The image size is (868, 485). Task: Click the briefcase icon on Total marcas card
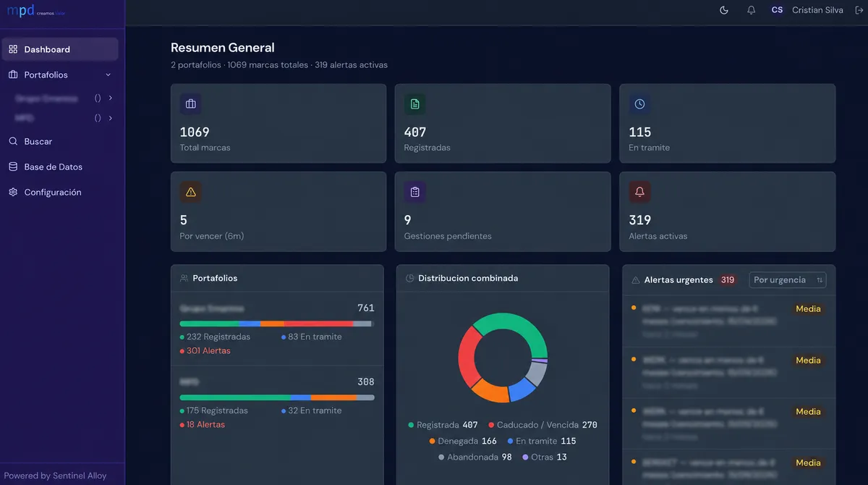coord(191,104)
